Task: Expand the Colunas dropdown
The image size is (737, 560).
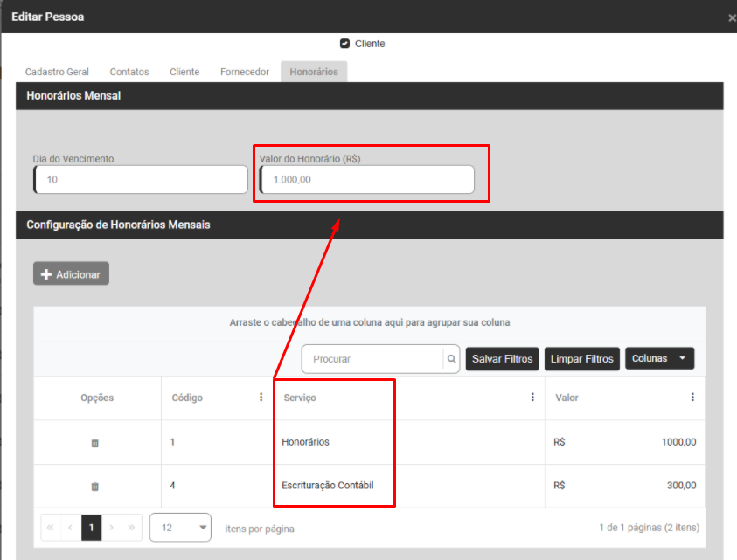Action: [x=659, y=359]
